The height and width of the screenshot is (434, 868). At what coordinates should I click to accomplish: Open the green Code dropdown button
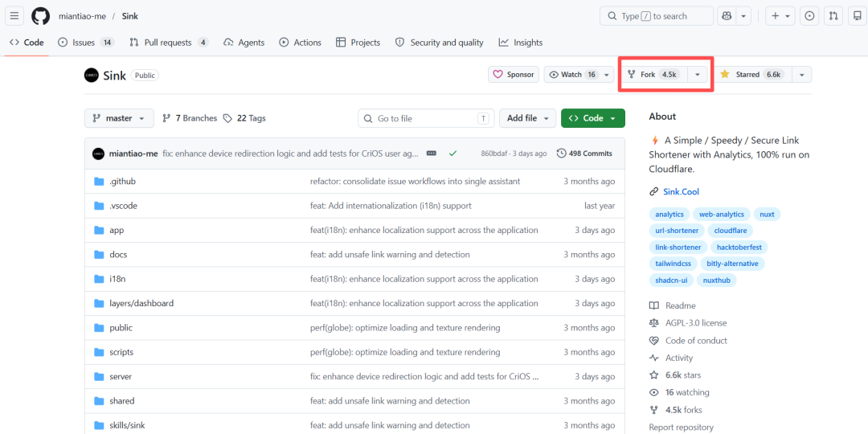[593, 118]
